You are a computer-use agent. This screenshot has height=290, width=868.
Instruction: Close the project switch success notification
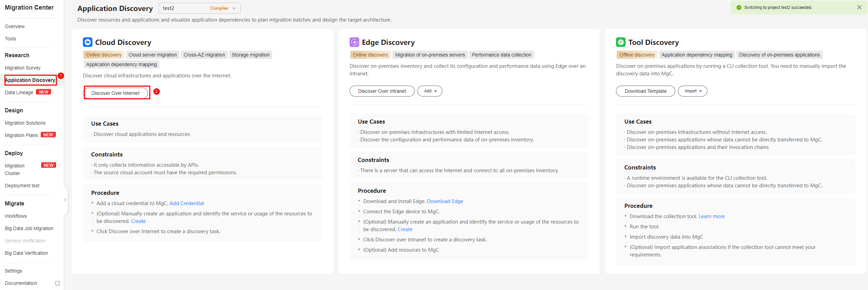[859, 7]
